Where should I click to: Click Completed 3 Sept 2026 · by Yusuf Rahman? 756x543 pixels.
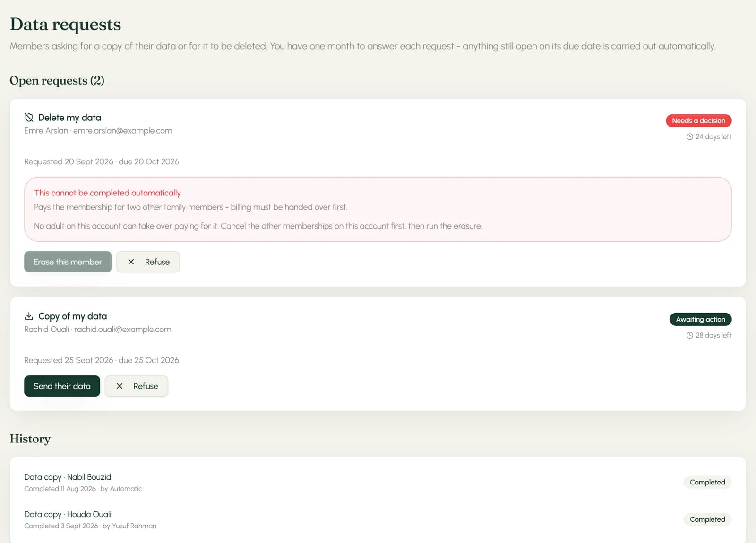(x=90, y=526)
